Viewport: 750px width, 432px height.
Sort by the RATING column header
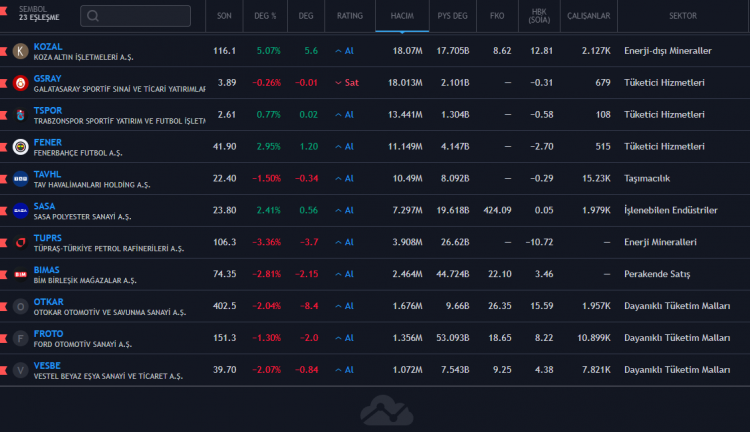tap(350, 16)
